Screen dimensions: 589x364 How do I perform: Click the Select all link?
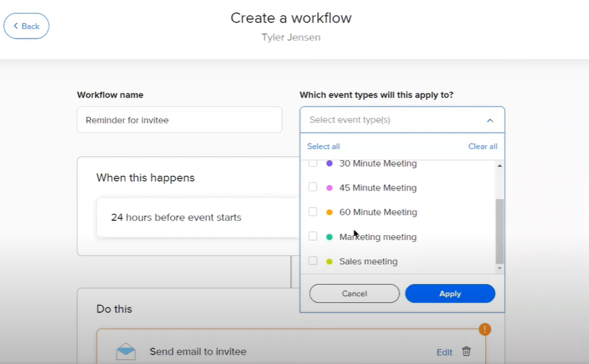click(x=323, y=146)
